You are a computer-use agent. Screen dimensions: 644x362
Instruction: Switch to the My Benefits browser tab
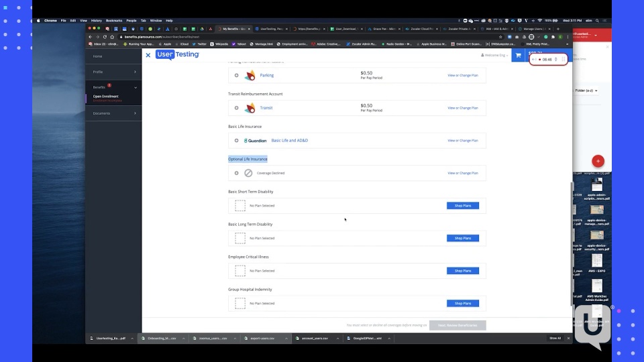[233, 29]
